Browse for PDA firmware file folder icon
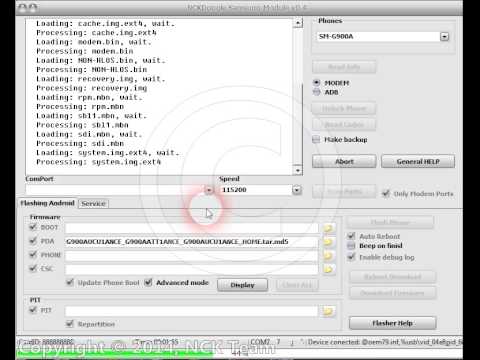 click(x=328, y=242)
